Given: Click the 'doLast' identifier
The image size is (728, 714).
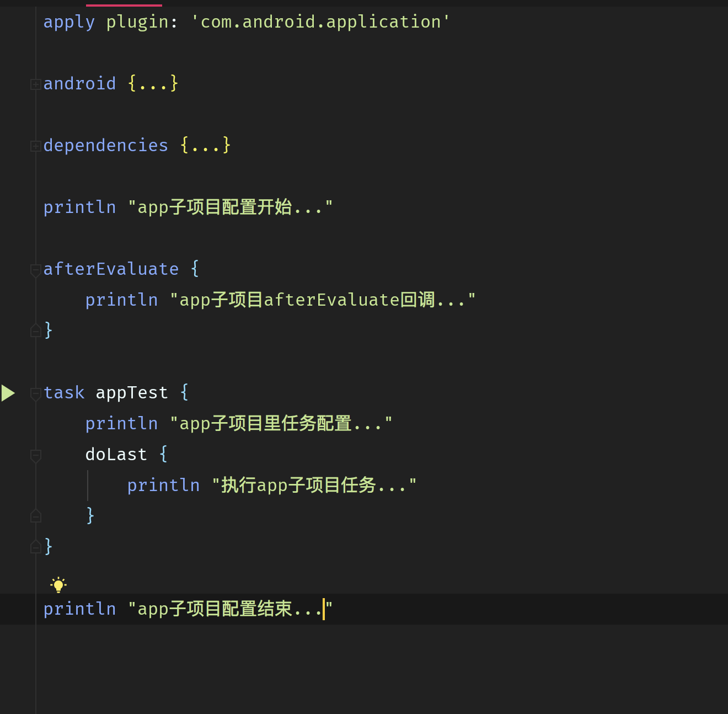Looking at the screenshot, I should (116, 455).
